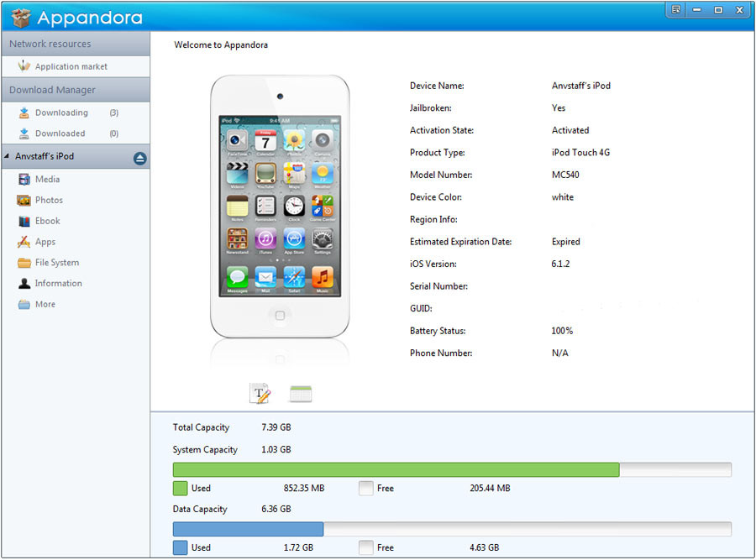Click the iPod Touch device image
Image resolution: width=756 pixels, height=560 pixels.
280,207
